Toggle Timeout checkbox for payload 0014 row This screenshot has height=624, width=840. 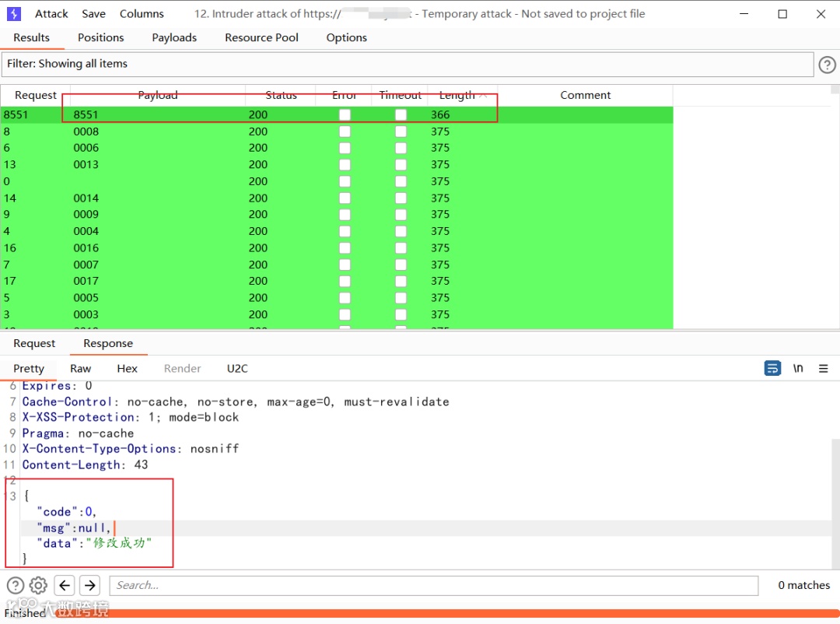[x=401, y=198]
